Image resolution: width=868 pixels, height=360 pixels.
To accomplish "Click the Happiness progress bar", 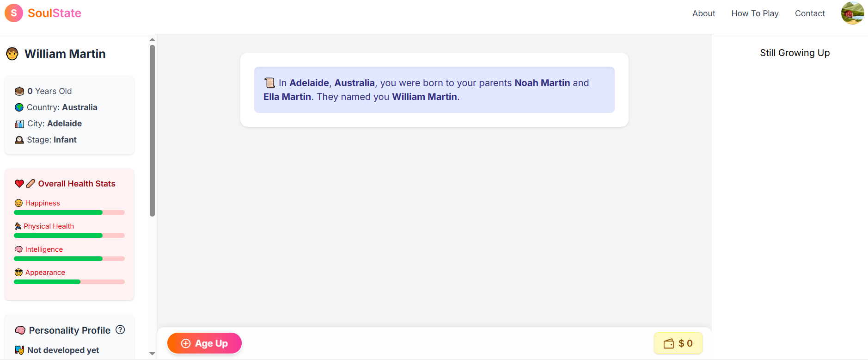I will click(69, 212).
